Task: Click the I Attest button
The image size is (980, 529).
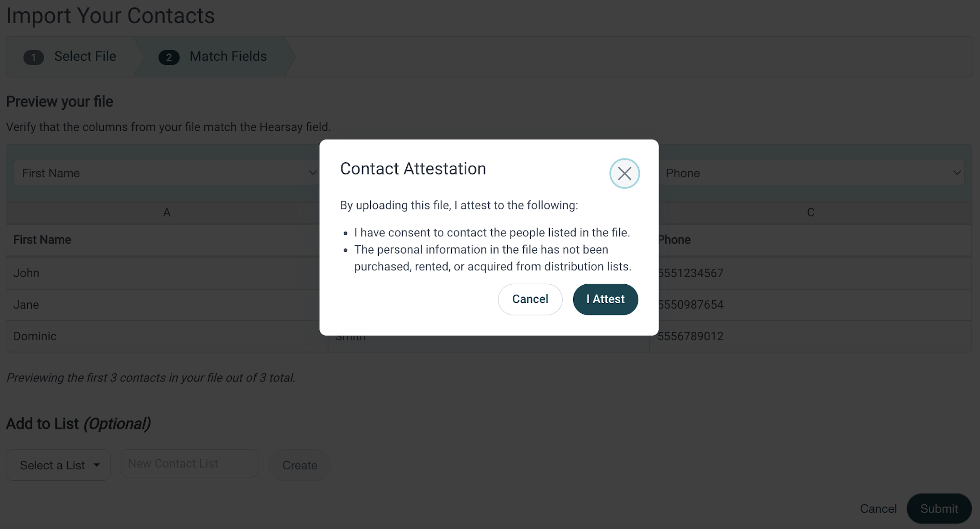Action: [x=605, y=299]
